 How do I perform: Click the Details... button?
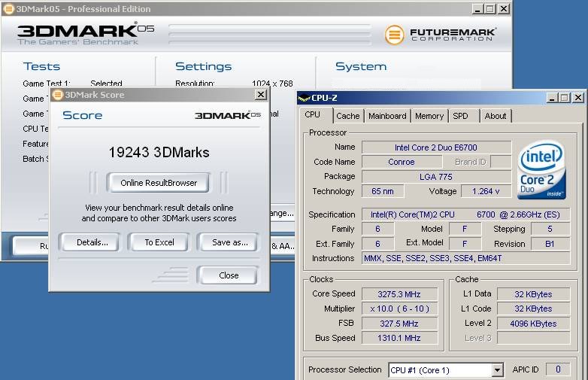point(92,242)
